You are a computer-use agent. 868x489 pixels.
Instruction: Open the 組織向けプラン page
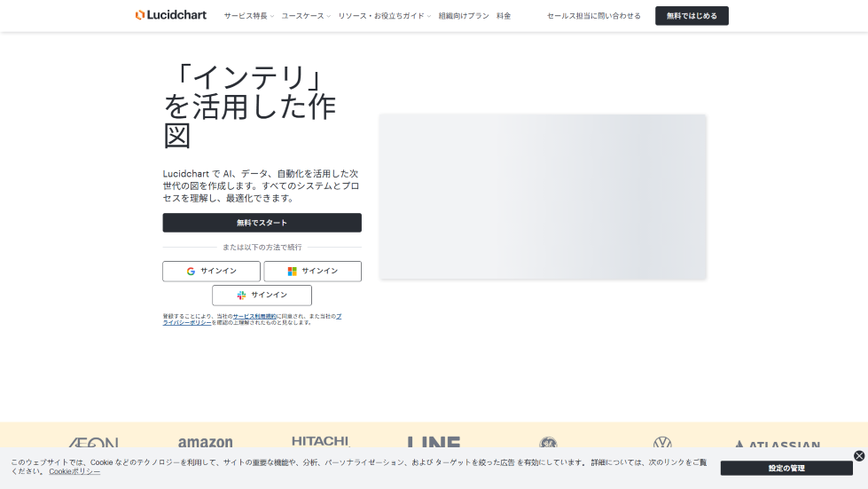464,16
